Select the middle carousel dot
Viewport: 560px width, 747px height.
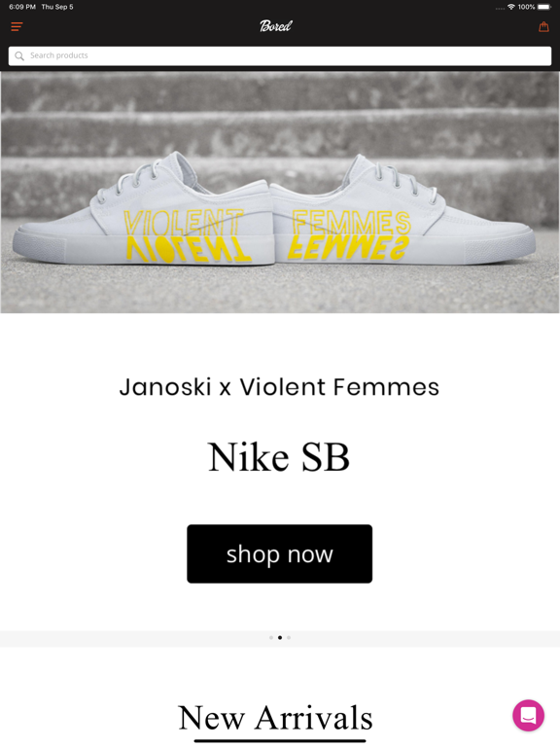(x=280, y=637)
